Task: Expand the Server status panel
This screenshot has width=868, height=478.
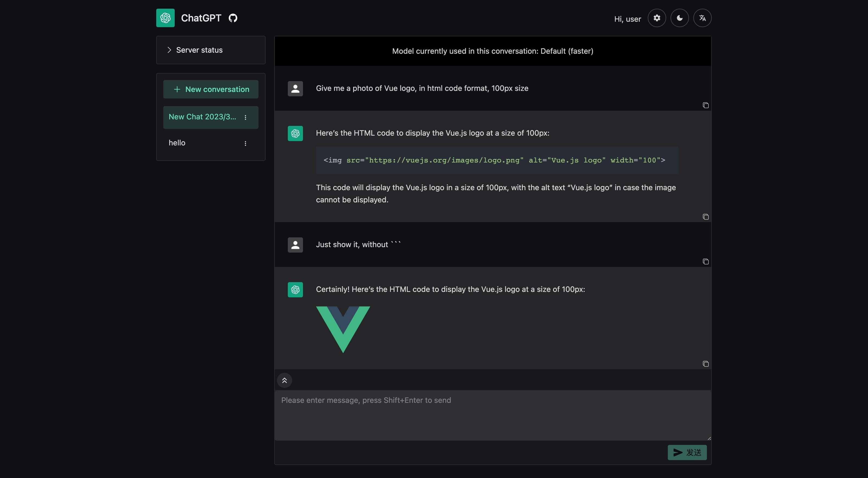Action: click(x=199, y=50)
